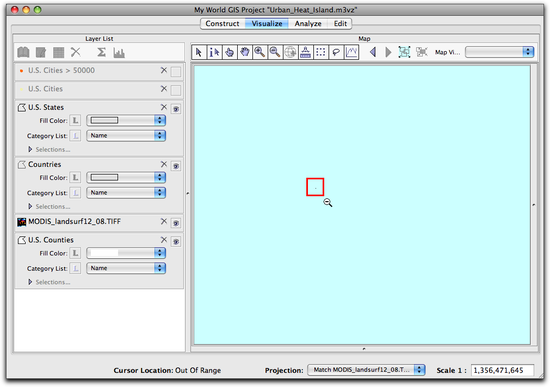Image resolution: width=550 pixels, height=387 pixels.
Task: Switch to the Analyze tab
Action: pos(308,24)
